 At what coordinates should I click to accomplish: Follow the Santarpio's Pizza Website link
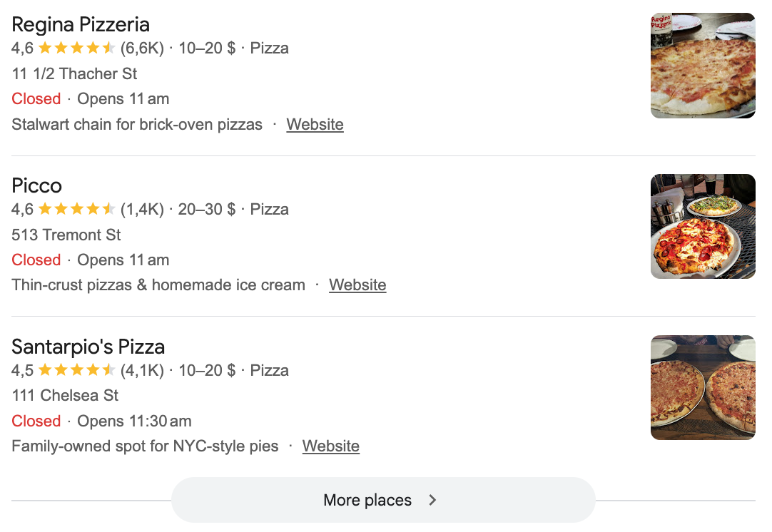331,446
